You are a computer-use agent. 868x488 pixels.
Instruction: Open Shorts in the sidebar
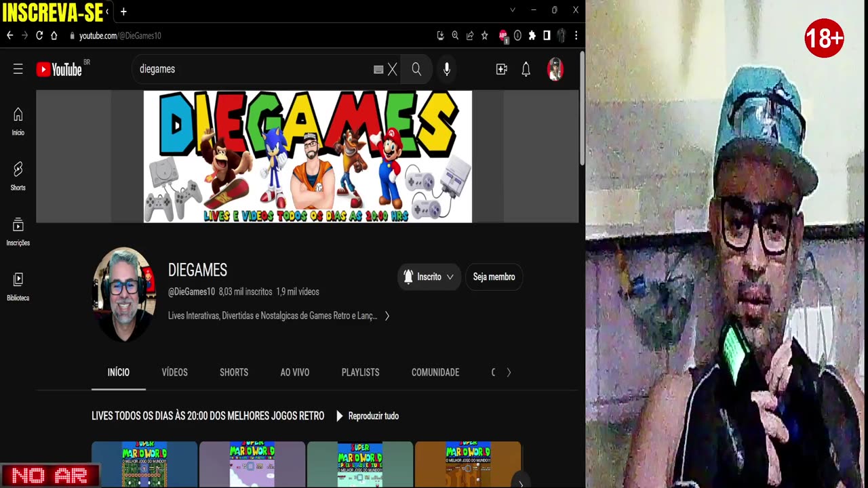coord(18,177)
